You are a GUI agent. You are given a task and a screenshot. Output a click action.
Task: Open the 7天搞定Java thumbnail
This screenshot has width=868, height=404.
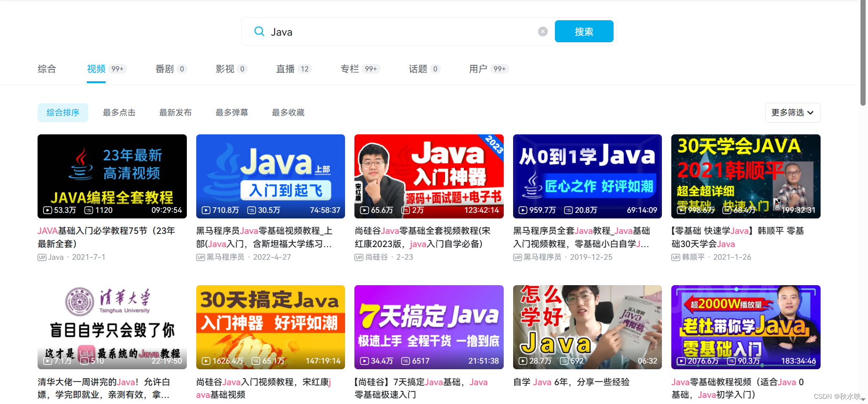coord(429,327)
